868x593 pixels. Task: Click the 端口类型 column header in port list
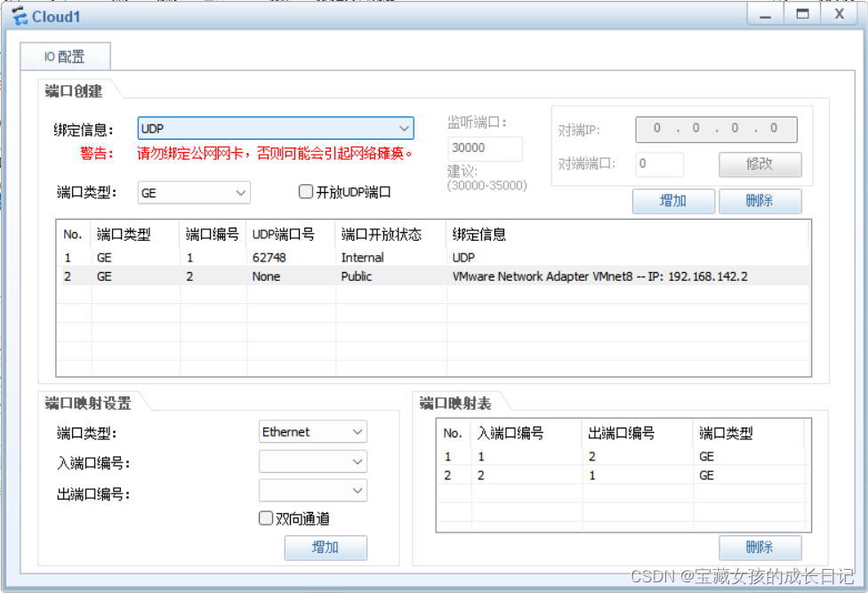pyautogui.click(x=135, y=235)
